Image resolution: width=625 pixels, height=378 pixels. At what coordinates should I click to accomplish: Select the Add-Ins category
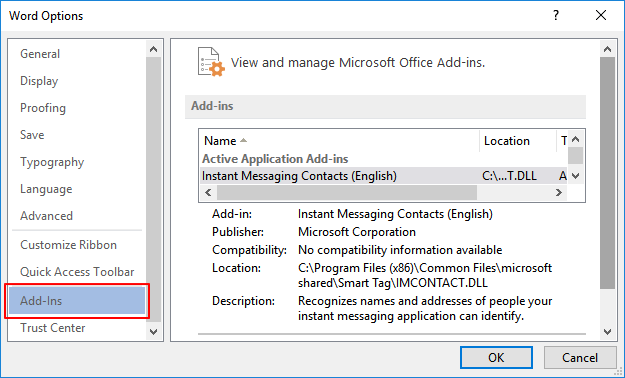77,301
